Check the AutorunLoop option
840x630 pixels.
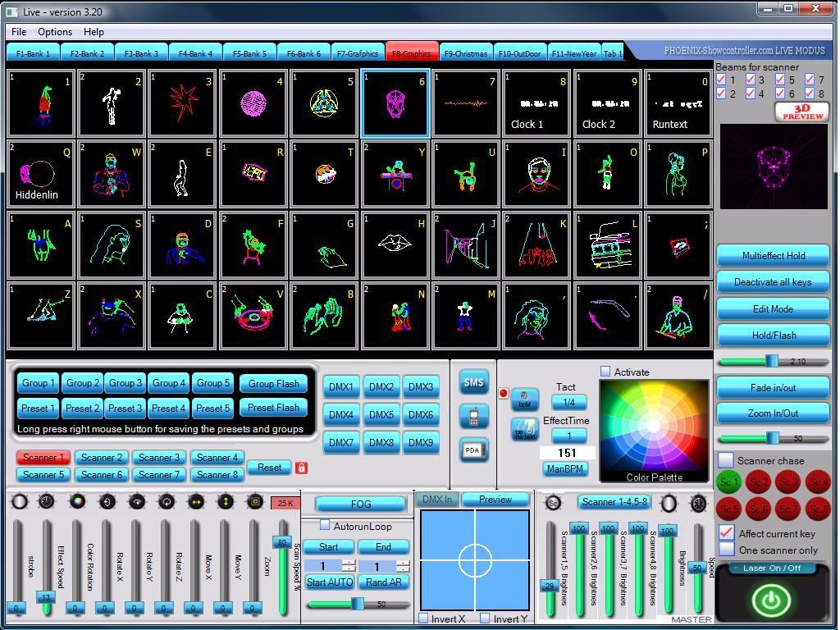(x=325, y=525)
